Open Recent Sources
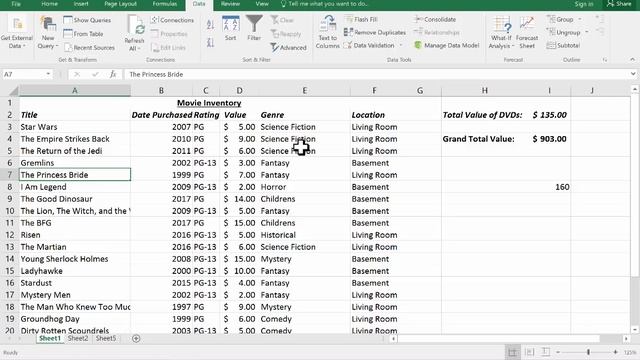Viewport: 640px width, 360px height. 89,47
